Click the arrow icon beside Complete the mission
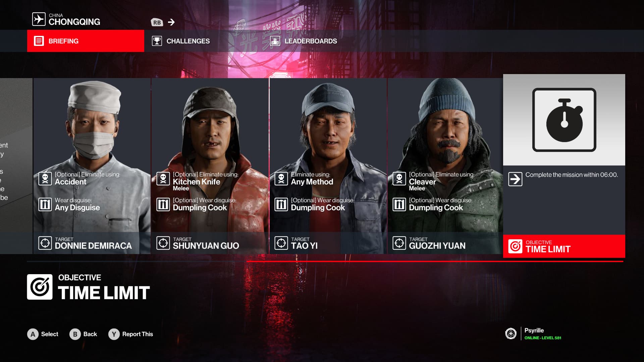Image resolution: width=644 pixels, height=362 pixels. coord(515,179)
